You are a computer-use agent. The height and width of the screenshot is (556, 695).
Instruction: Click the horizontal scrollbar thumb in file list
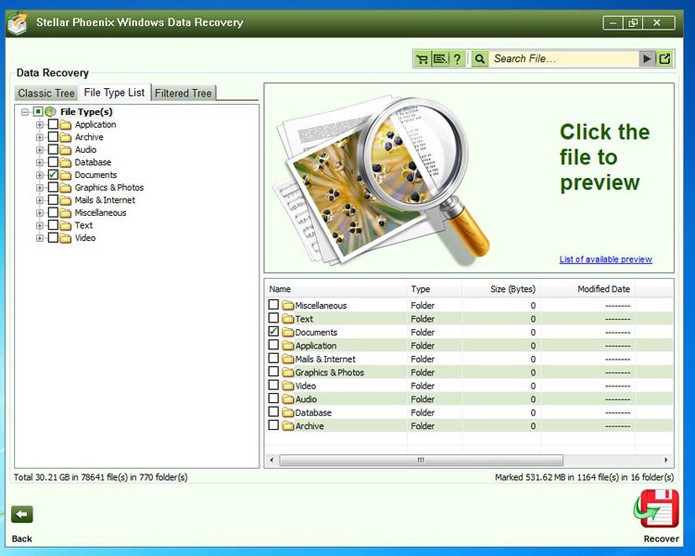pyautogui.click(x=421, y=460)
